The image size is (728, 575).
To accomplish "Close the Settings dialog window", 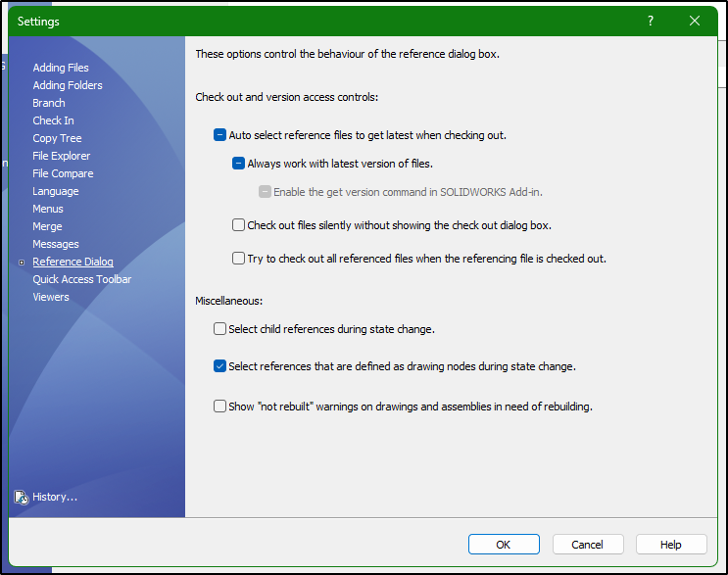I will (x=695, y=22).
